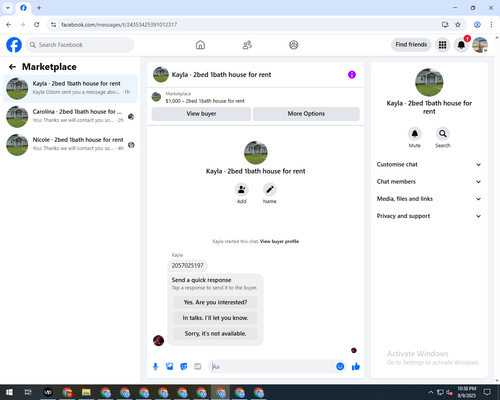500x400 pixels.
Task: Open the Friends icon in top navigation
Action: [247, 45]
